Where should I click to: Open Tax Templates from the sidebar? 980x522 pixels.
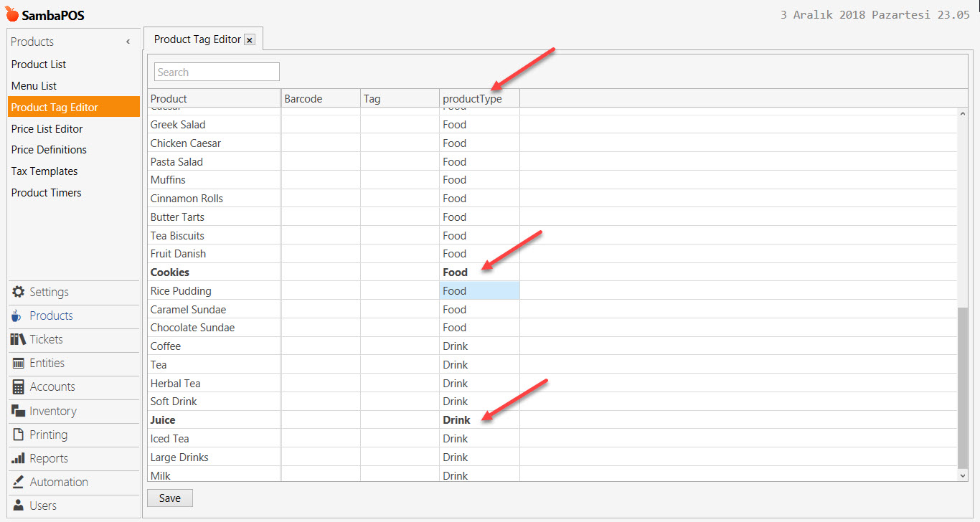click(44, 171)
